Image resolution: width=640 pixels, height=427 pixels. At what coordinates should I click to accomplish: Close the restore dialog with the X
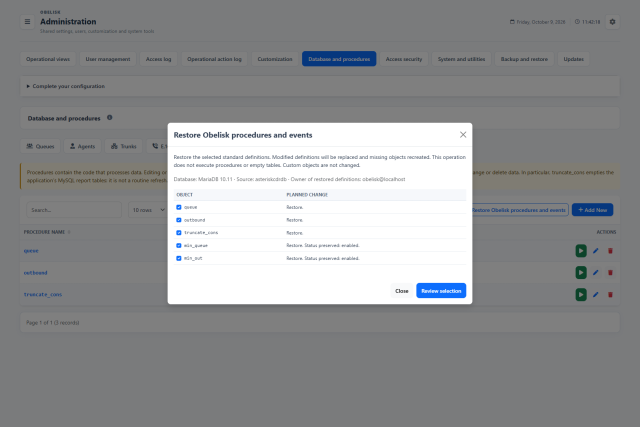click(463, 135)
